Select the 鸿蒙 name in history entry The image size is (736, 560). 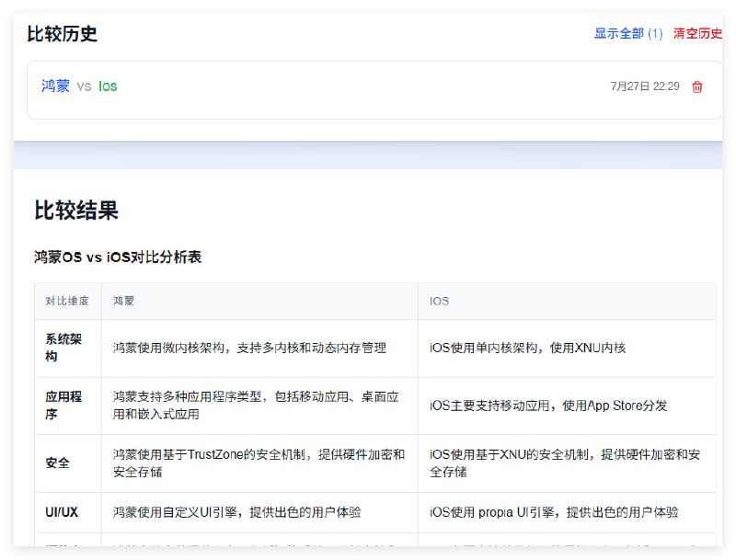[x=55, y=86]
